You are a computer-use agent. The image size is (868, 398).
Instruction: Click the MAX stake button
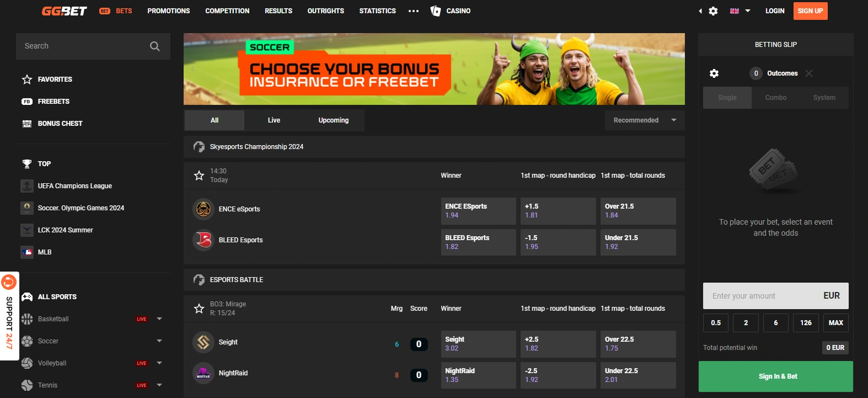click(836, 323)
